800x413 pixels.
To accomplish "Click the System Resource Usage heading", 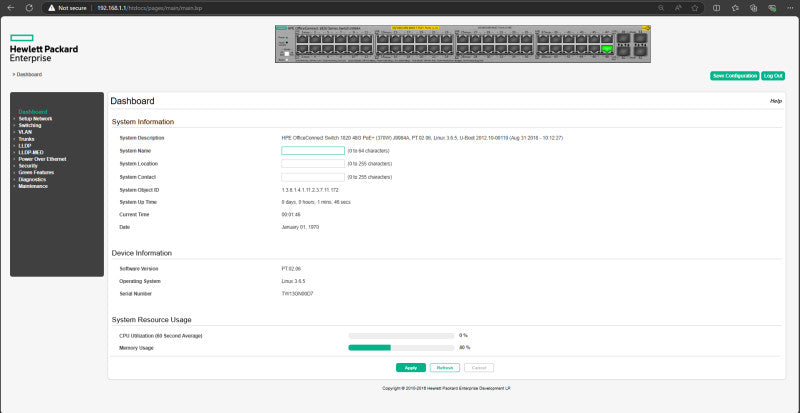I will (x=152, y=320).
